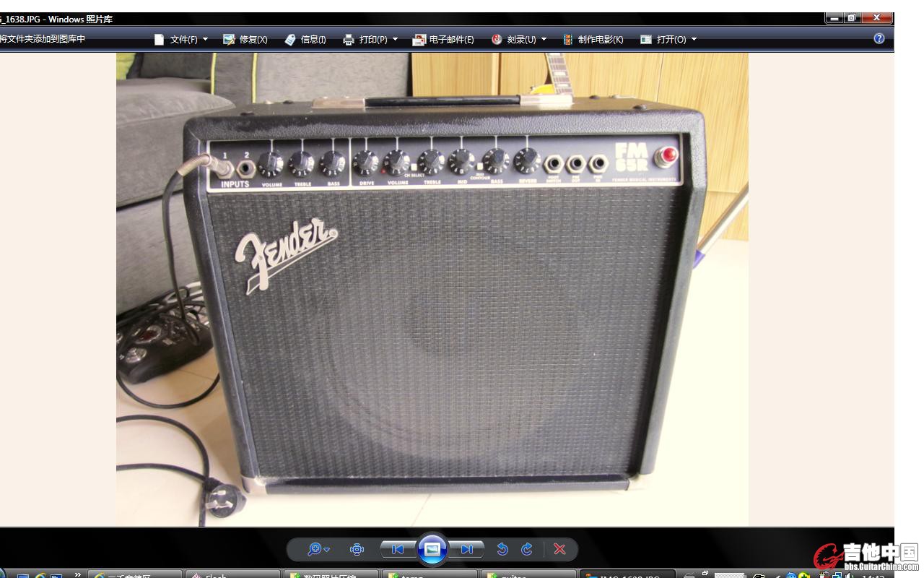The width and height of the screenshot is (924, 578).
Task: Click 将文件夹添加到图库中 button
Action: (x=43, y=39)
